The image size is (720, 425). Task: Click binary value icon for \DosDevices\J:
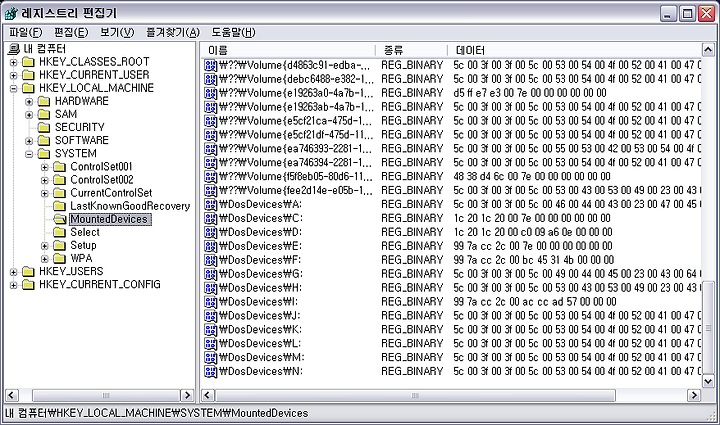210,316
